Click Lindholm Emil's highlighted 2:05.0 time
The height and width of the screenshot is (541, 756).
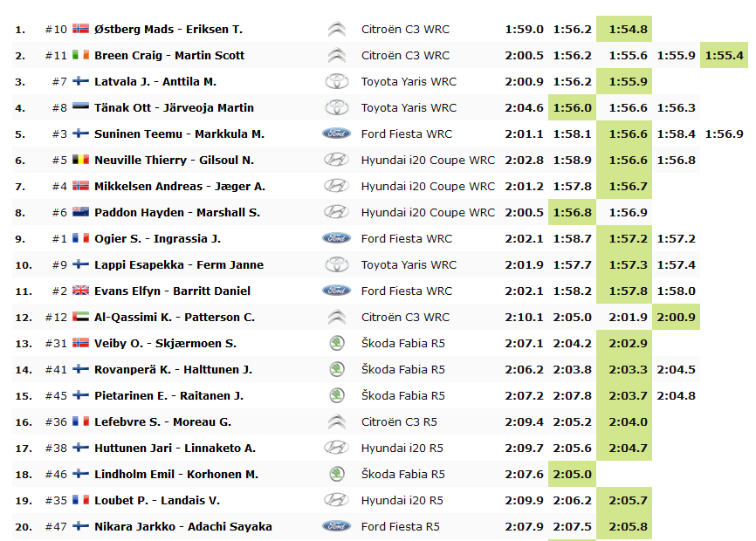tap(572, 474)
